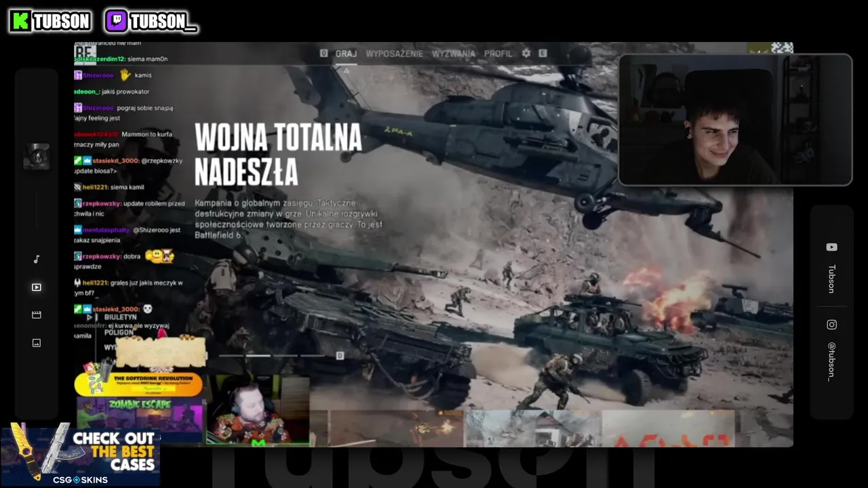Click chat username mentalasphalty
Screen dimensions: 868x488
tap(107, 230)
